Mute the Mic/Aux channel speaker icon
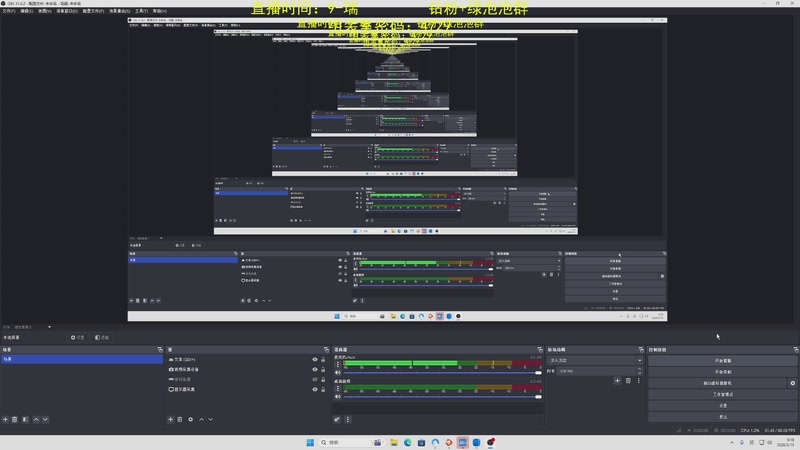The width and height of the screenshot is (800, 450). (x=337, y=372)
